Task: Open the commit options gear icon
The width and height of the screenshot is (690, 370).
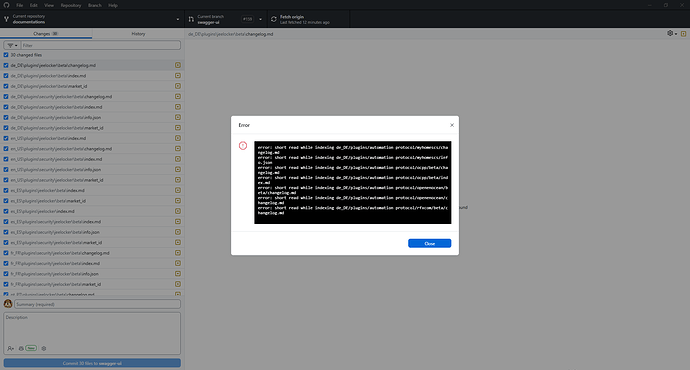Action: 44,348
